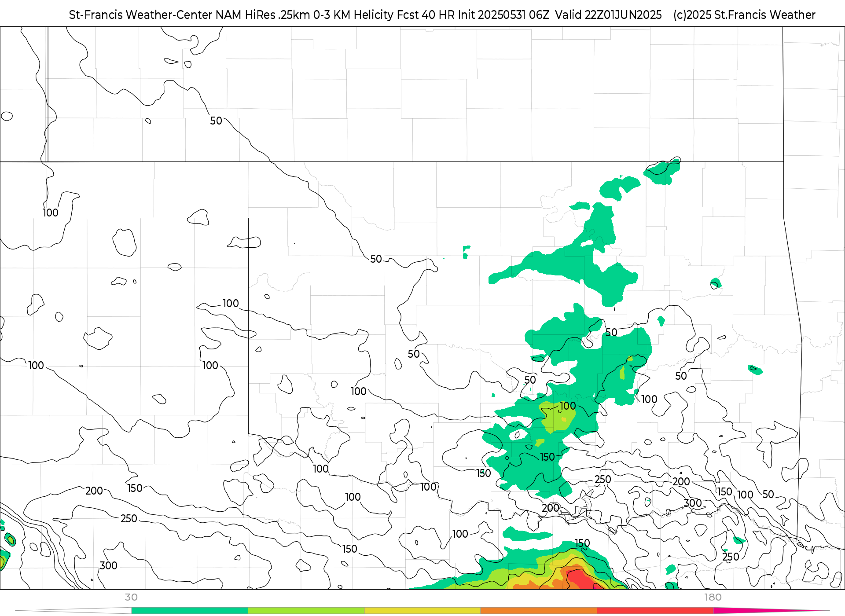Click the "Valid 22Z01JUN2025" text in the title
This screenshot has width=845, height=616.
[608, 15]
